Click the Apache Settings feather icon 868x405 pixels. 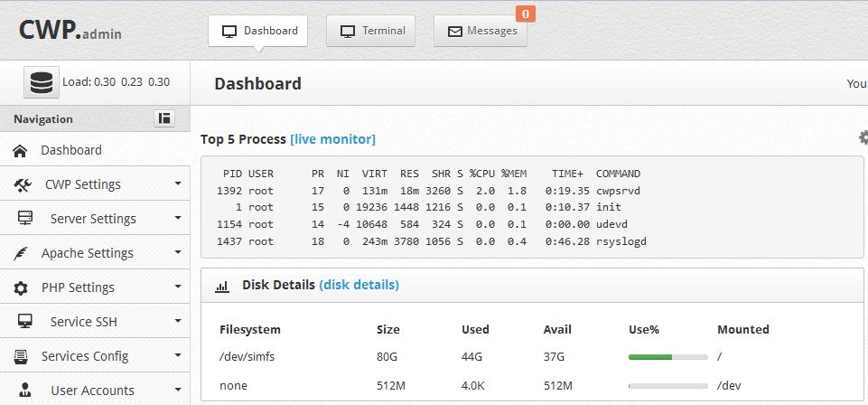click(22, 253)
